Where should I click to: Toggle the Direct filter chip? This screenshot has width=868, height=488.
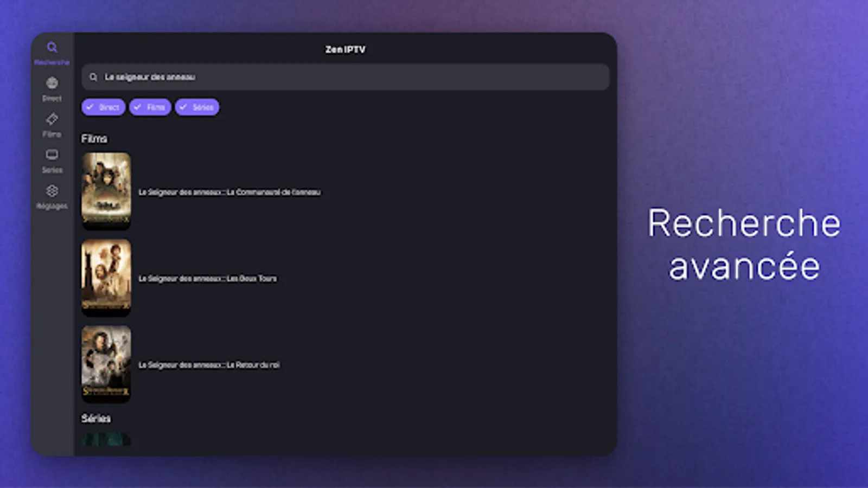tap(104, 107)
